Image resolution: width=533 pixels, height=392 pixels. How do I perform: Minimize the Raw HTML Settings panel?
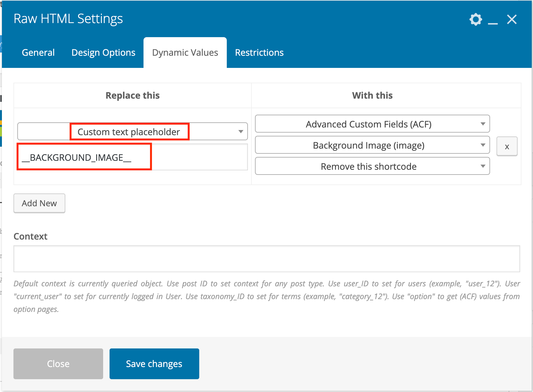click(x=493, y=20)
